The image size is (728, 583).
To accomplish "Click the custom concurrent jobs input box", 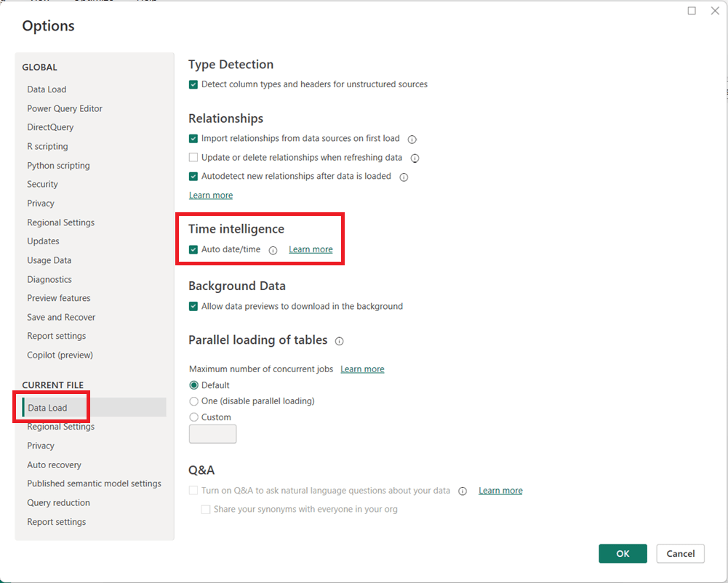I will pos(212,434).
